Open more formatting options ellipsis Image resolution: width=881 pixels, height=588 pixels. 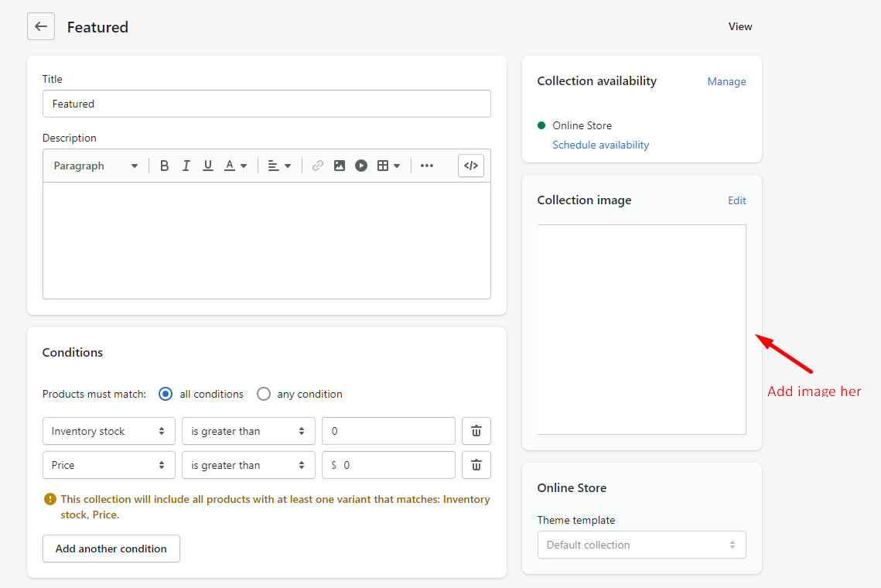[x=426, y=166]
